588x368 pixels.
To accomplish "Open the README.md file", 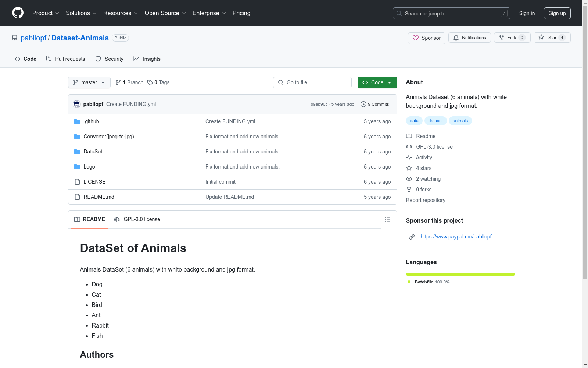I will (x=99, y=197).
